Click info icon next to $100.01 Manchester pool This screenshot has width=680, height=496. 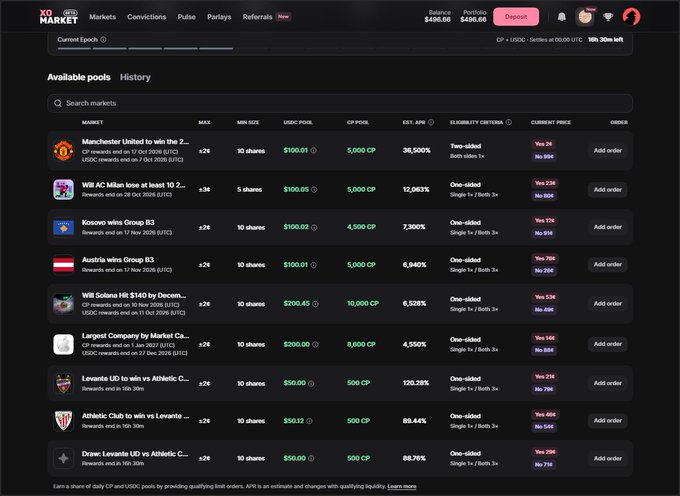tap(314, 150)
